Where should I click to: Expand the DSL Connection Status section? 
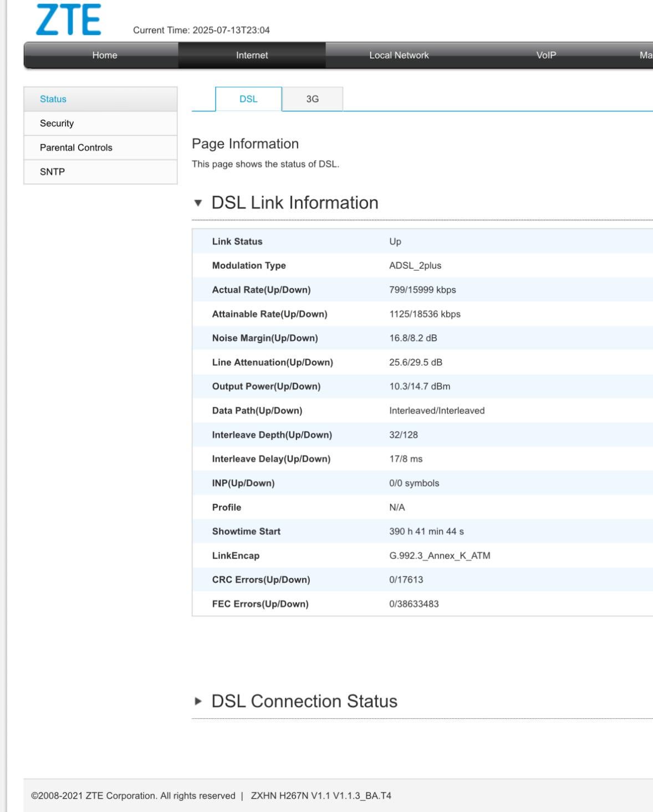198,701
